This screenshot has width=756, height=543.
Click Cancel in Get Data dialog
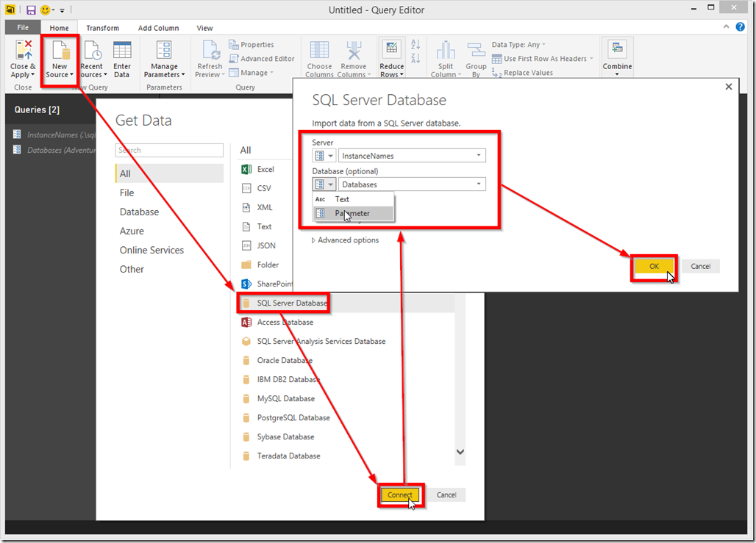pyautogui.click(x=446, y=495)
